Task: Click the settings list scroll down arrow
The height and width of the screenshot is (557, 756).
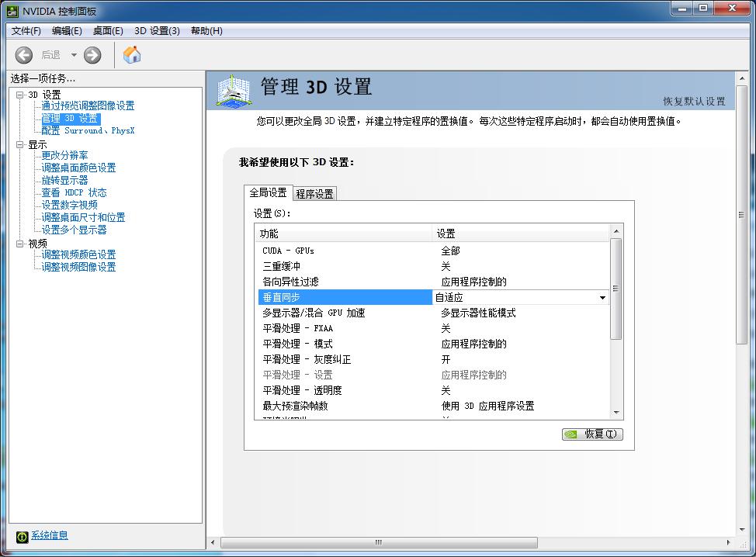Action: click(616, 413)
